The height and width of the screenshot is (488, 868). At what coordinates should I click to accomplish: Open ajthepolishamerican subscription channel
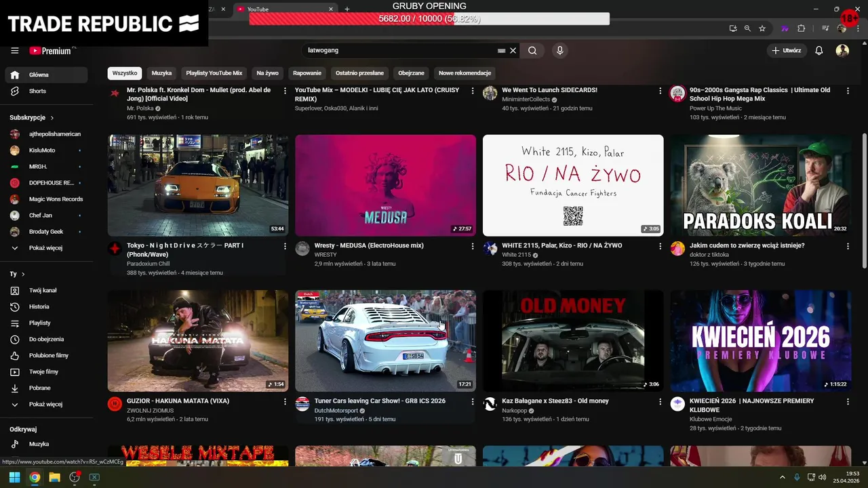pos(46,134)
